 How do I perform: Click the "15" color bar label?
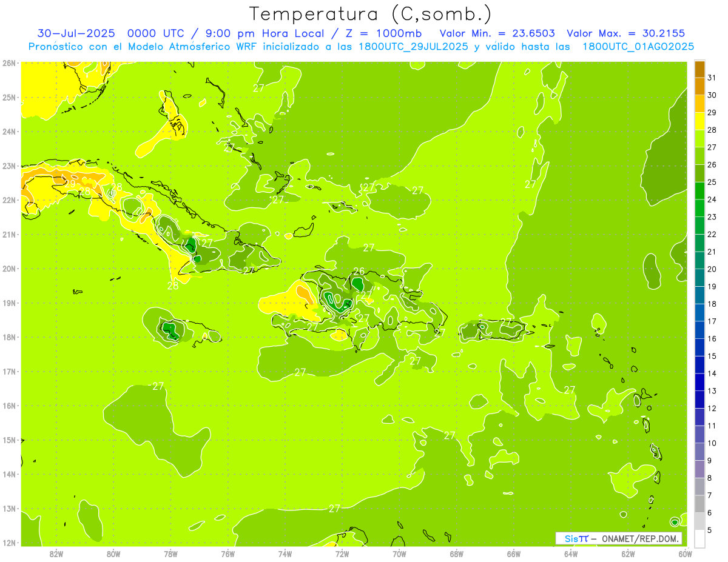click(712, 356)
